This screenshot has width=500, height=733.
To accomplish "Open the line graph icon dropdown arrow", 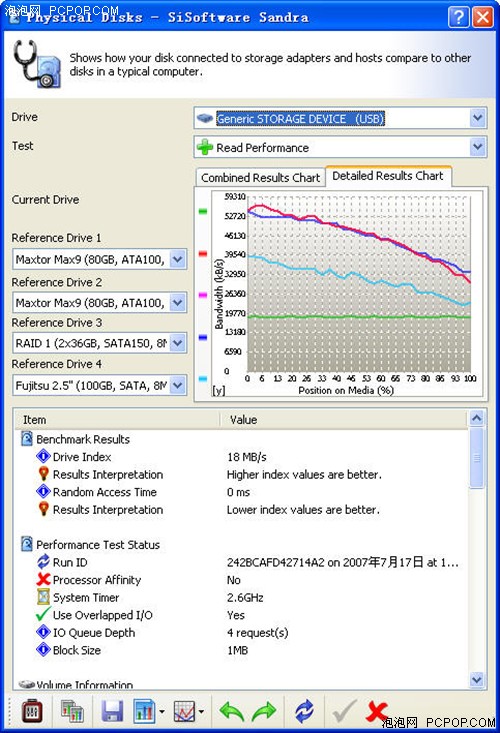I will [x=201, y=711].
